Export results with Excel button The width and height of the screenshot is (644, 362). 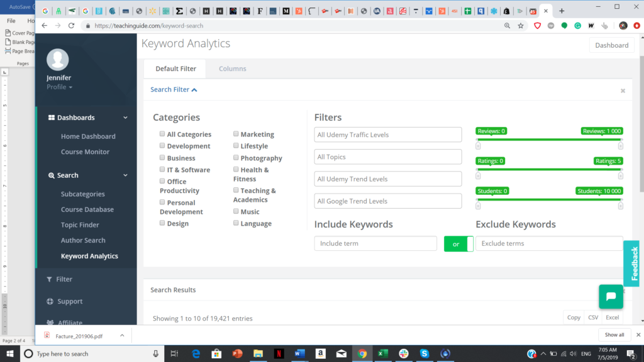612,317
